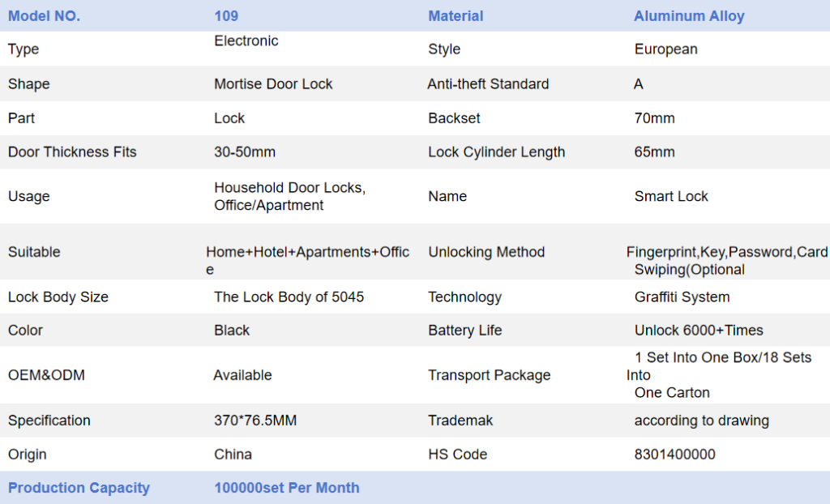
Task: Click the 'Anti-theft Standard' label
Action: (x=488, y=83)
